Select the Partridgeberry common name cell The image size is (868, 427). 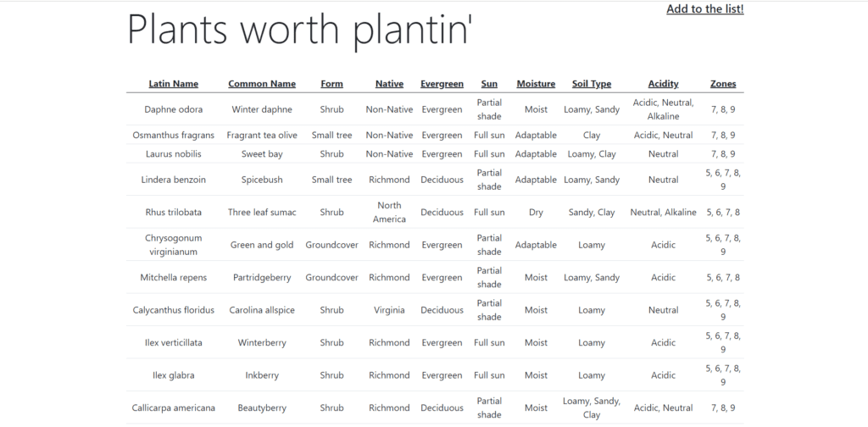tap(262, 278)
